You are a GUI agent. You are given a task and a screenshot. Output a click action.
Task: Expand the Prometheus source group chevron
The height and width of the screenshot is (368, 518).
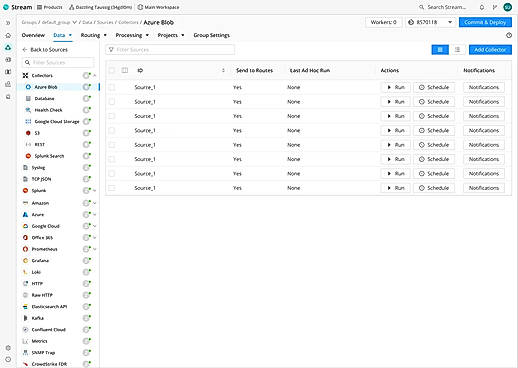coord(95,249)
